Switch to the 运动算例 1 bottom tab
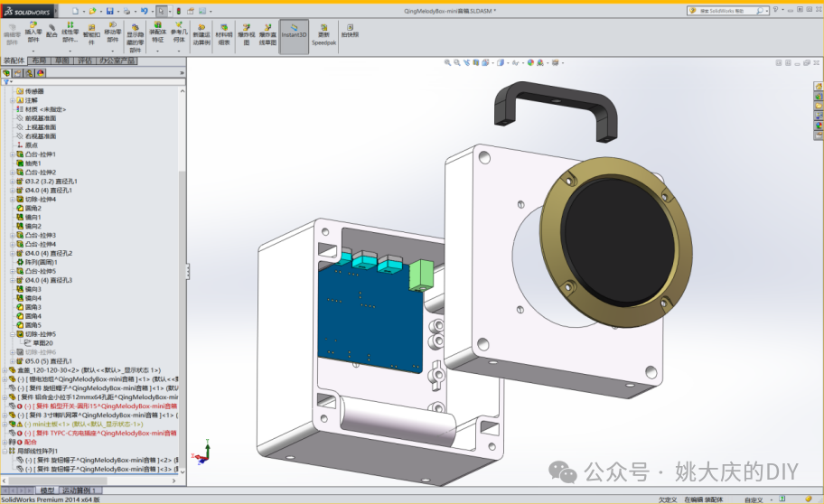This screenshot has width=824, height=504. click(79, 490)
